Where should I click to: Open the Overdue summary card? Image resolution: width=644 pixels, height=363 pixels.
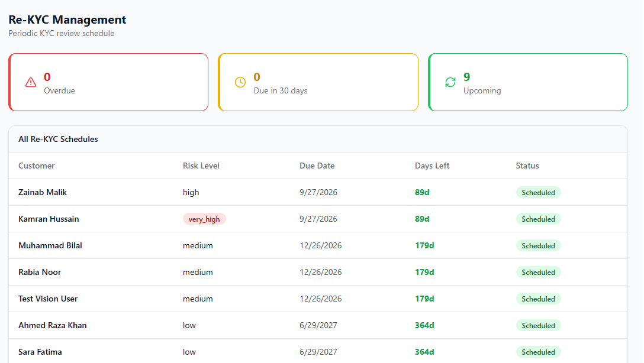tap(108, 82)
